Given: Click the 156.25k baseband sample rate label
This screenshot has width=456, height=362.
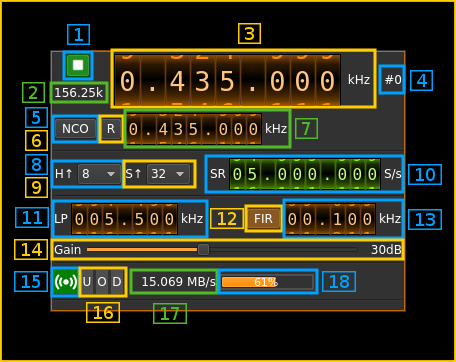Looking at the screenshot, I should point(79,93).
